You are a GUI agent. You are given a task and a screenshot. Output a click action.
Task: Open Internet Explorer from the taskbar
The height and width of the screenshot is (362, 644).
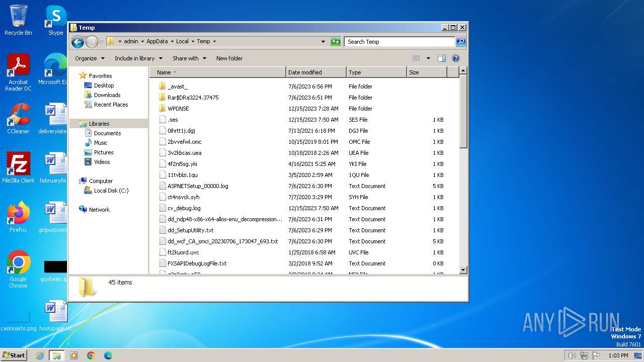pyautogui.click(x=40, y=355)
